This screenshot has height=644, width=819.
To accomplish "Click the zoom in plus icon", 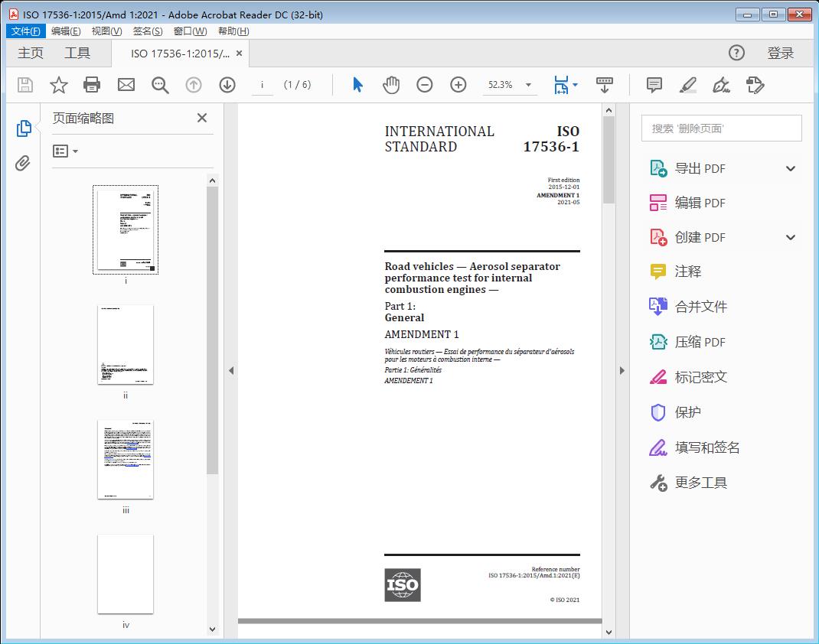I will click(458, 85).
